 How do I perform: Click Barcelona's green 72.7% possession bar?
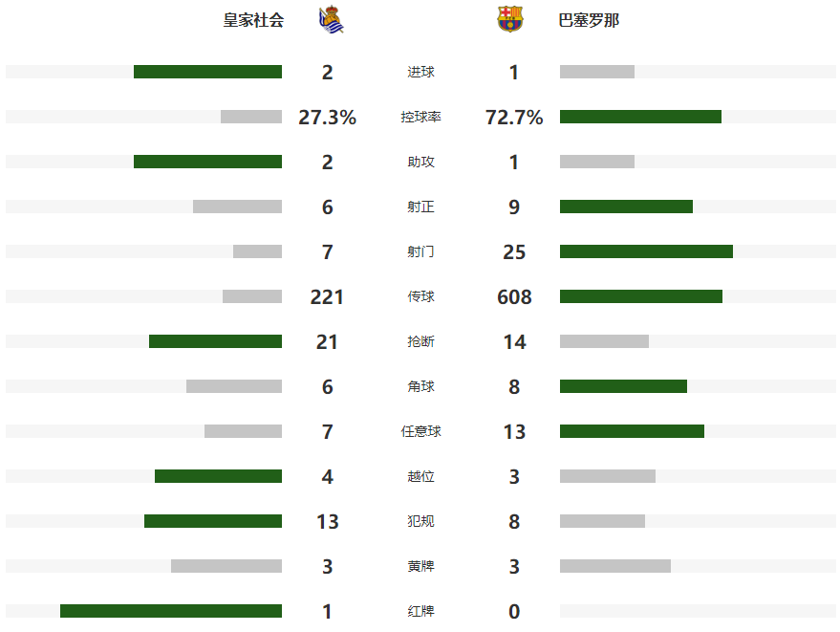coord(640,117)
